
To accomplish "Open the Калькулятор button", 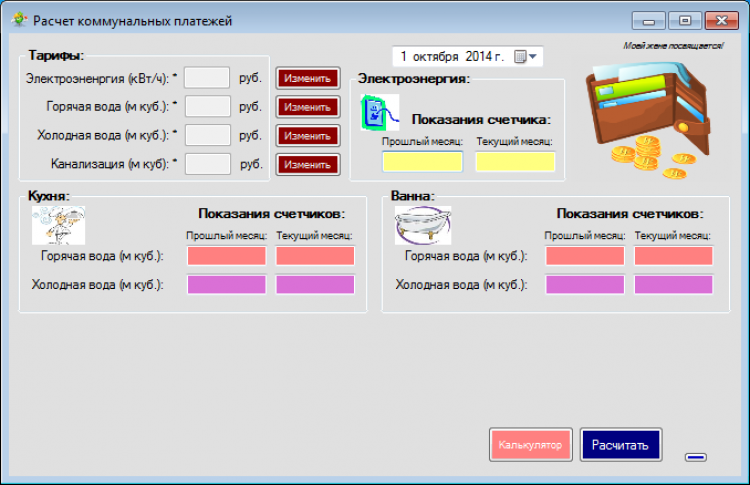I will coord(530,445).
